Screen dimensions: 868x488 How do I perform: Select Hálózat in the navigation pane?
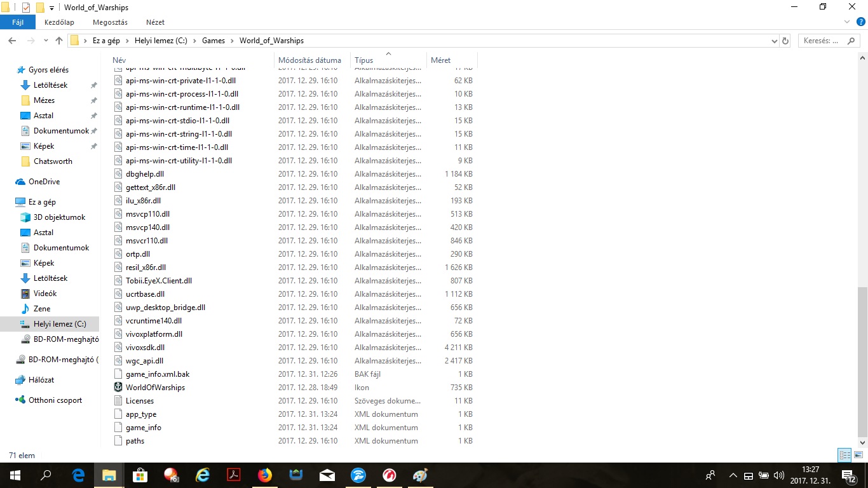coord(41,380)
